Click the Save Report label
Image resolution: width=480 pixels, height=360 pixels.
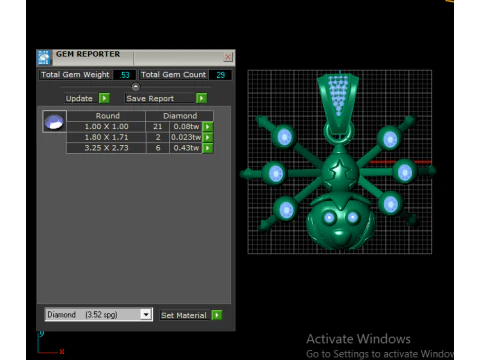pyautogui.click(x=150, y=98)
